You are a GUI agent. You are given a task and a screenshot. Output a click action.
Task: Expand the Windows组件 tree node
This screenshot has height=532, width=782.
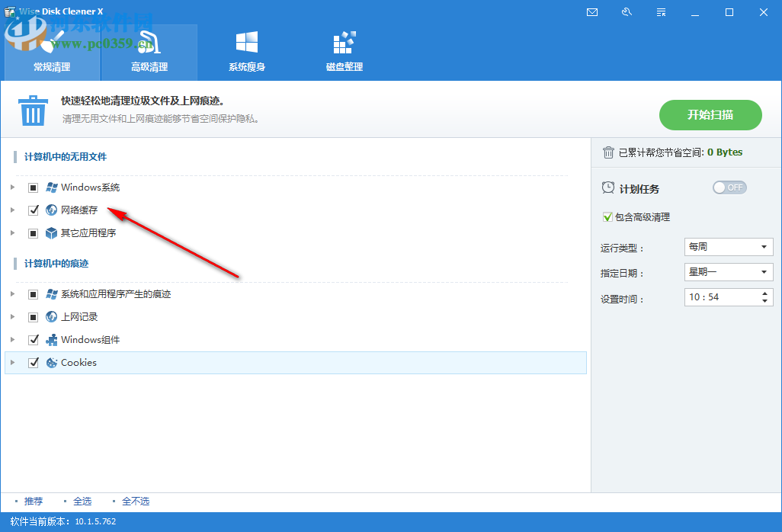coord(12,339)
